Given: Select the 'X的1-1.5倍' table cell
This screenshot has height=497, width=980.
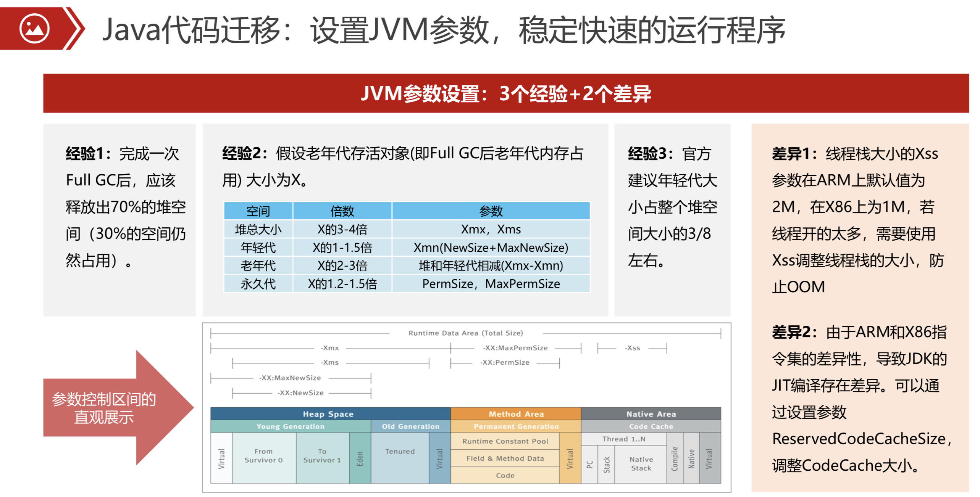Looking at the screenshot, I should pos(342,248).
